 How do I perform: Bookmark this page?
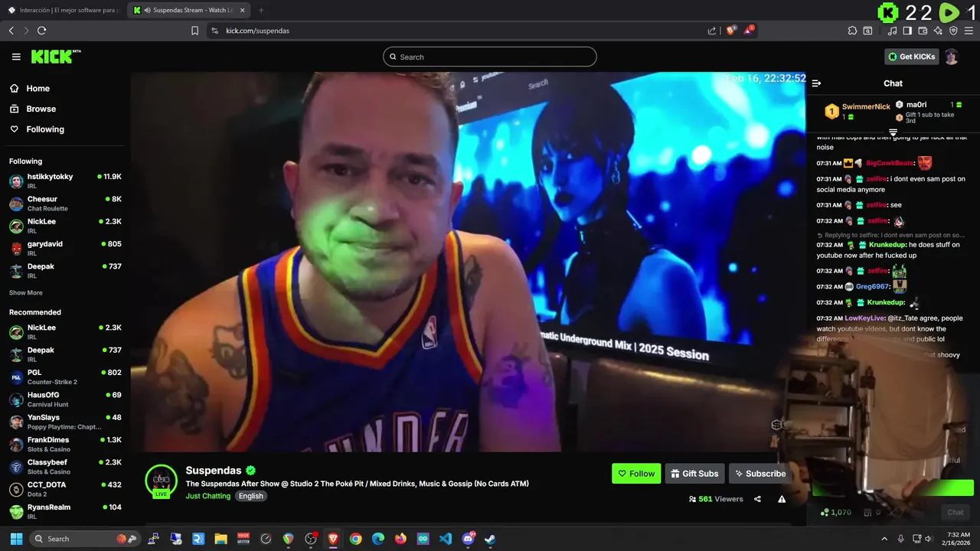pyautogui.click(x=194, y=31)
